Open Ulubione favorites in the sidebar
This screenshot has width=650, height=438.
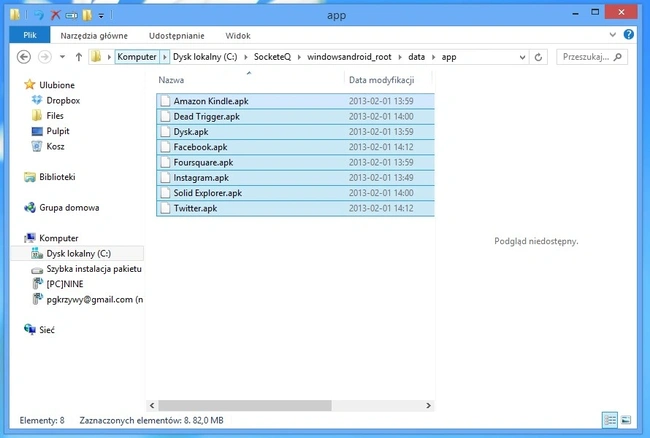pos(49,85)
